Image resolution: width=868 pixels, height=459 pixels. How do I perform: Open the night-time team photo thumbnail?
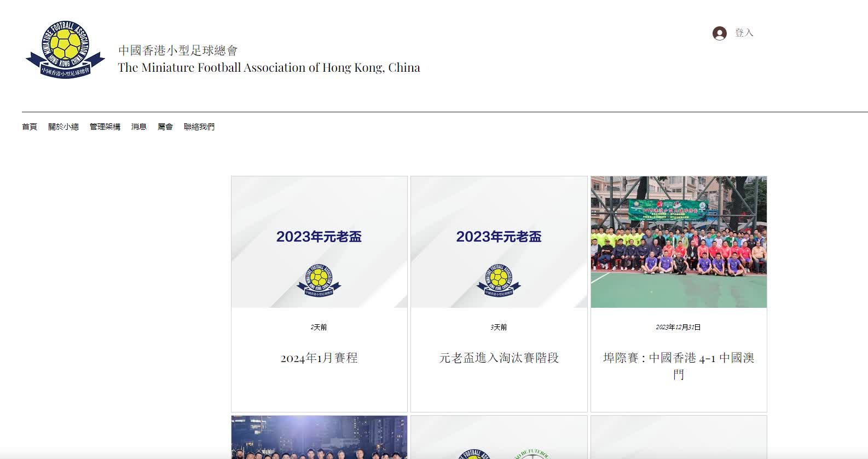click(x=319, y=437)
